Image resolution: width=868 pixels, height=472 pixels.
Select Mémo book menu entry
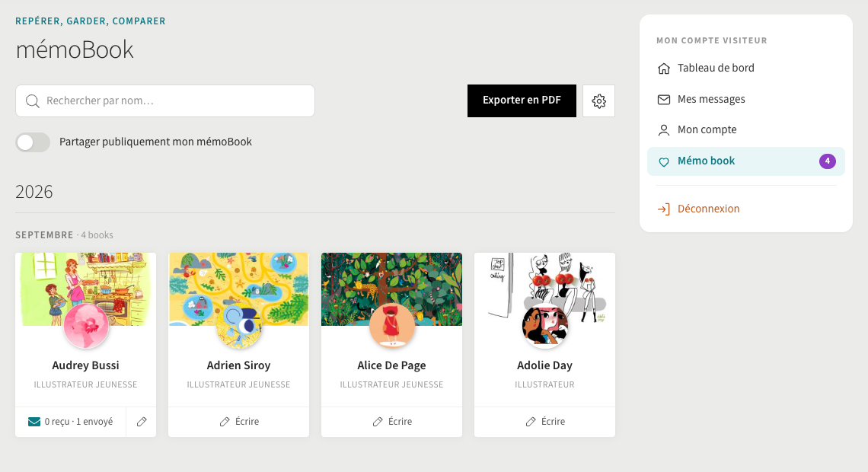tap(745, 161)
